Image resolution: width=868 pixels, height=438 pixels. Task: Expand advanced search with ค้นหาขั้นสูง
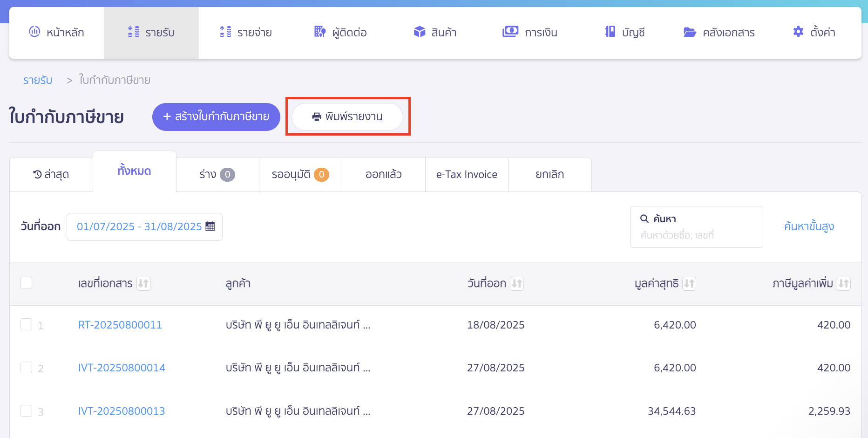809,226
